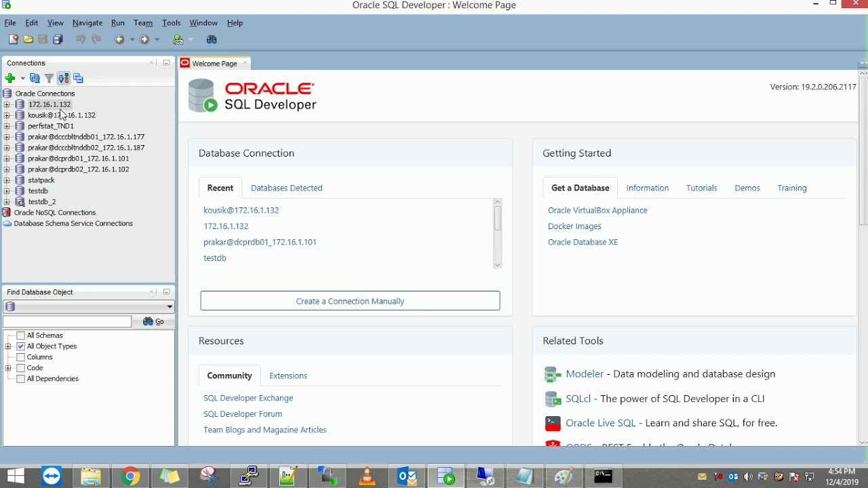Switch to the Databases Detected tab
Image resolution: width=868 pixels, height=488 pixels.
[x=287, y=188]
